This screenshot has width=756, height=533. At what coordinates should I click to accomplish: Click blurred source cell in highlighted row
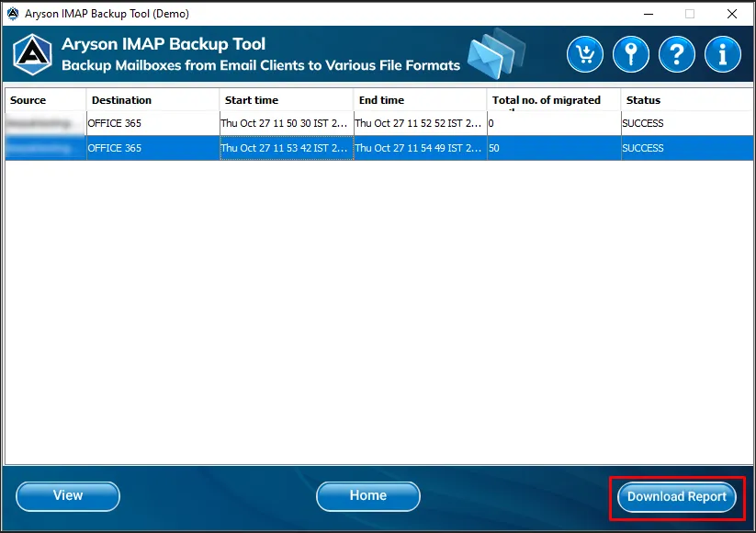[45, 148]
